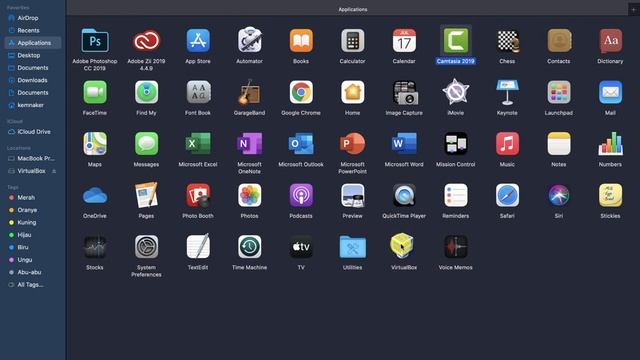The height and width of the screenshot is (360, 640).
Task: Select the Safari app icon
Action: (x=507, y=196)
